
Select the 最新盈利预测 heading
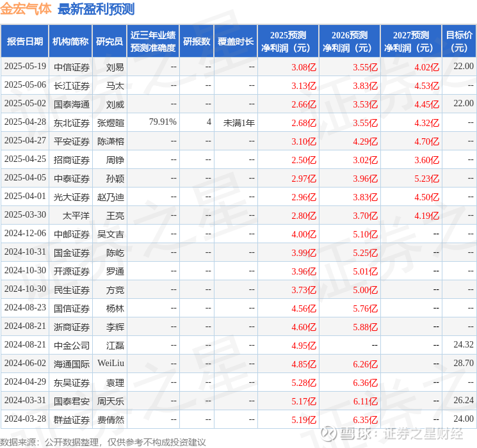(x=96, y=9)
